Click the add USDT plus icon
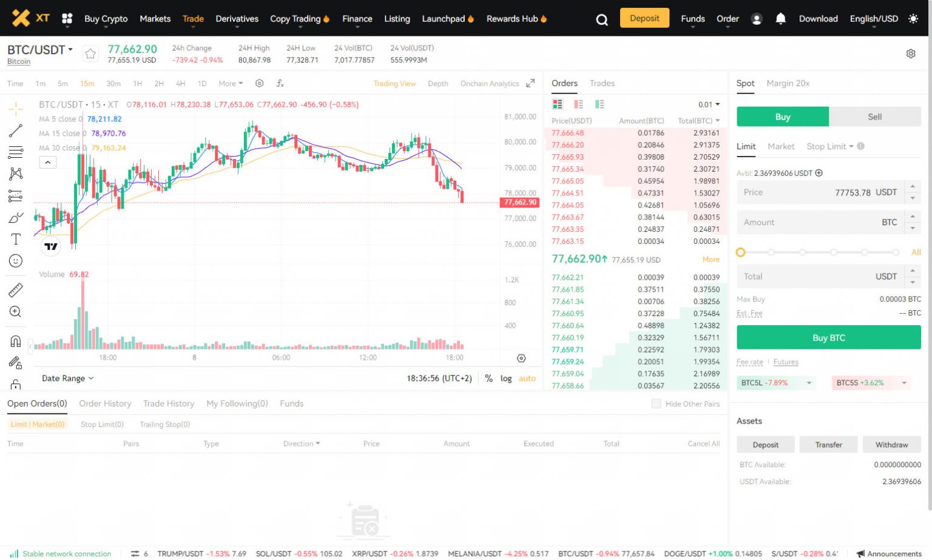 click(x=819, y=173)
